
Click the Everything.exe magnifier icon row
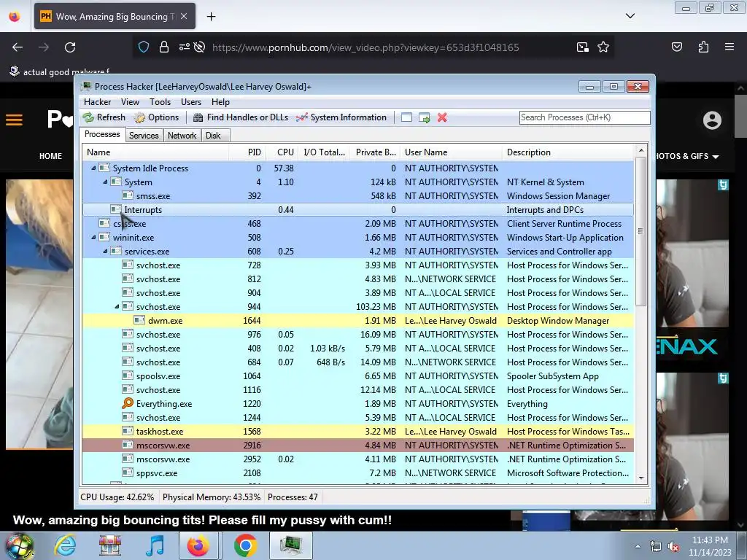pos(357,404)
